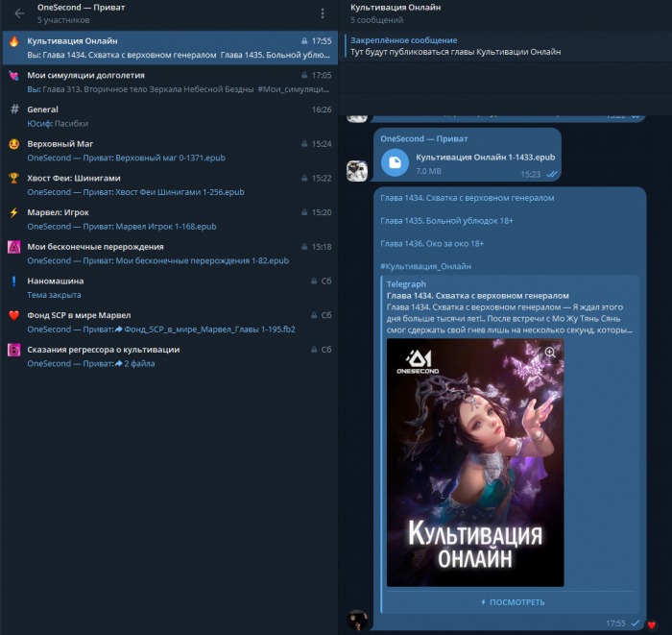This screenshot has height=635, width=672.
Task: Open the Фонд SCP в мире Марвел topic
Action: [x=170, y=322]
